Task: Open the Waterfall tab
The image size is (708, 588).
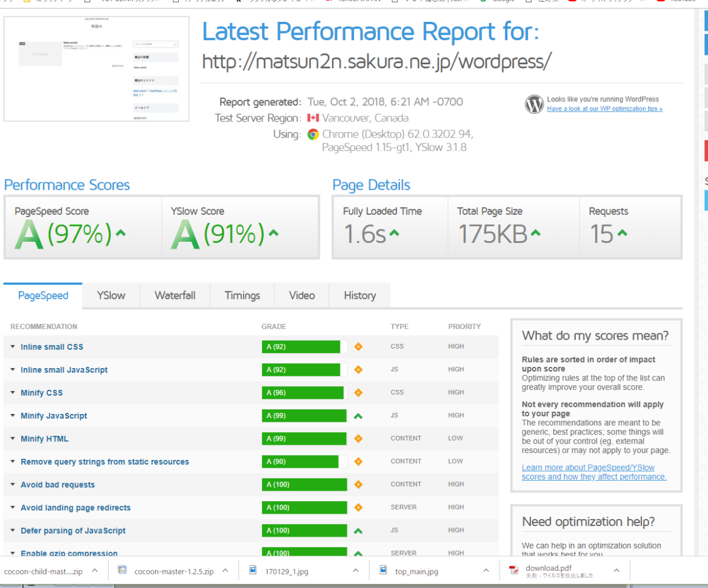Action: pos(175,295)
